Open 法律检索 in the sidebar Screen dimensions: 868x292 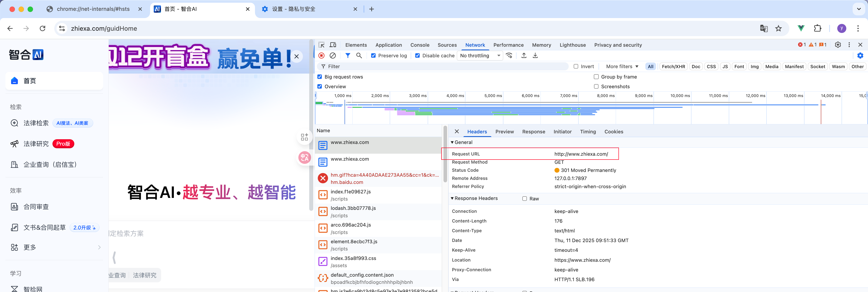(36, 123)
